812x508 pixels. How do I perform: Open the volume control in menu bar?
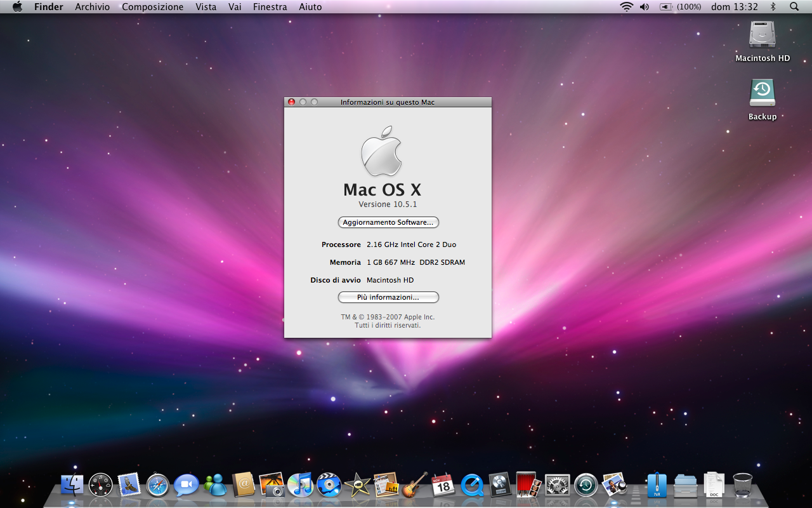coord(645,7)
